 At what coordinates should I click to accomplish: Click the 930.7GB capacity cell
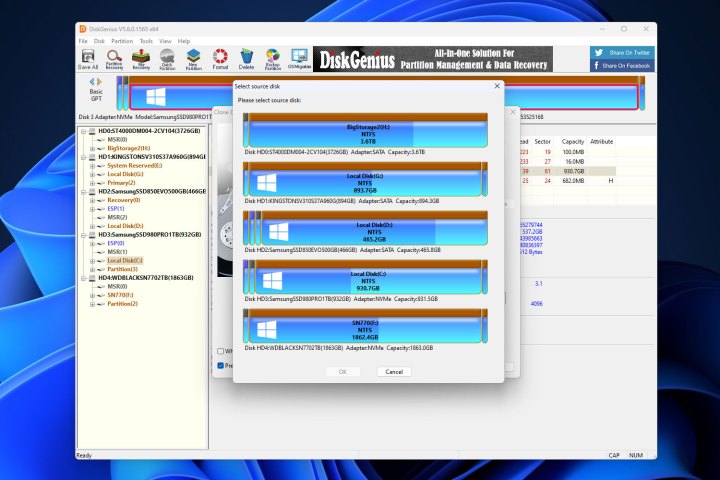click(x=574, y=171)
